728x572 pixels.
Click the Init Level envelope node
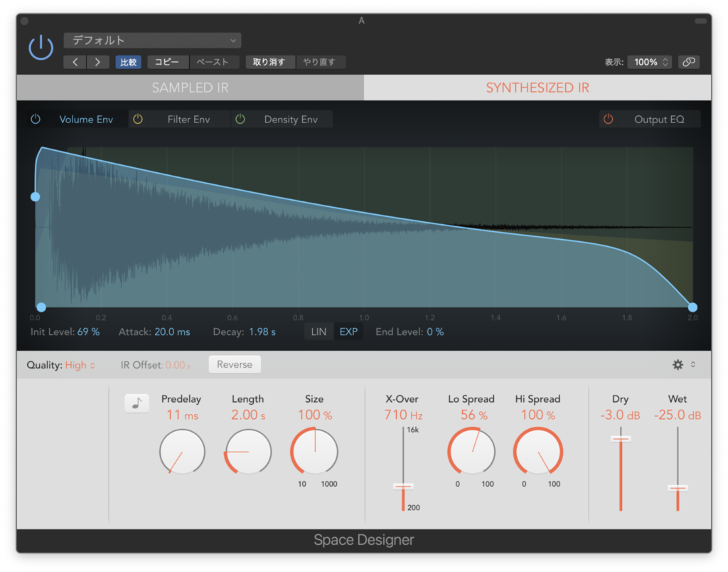click(x=36, y=197)
